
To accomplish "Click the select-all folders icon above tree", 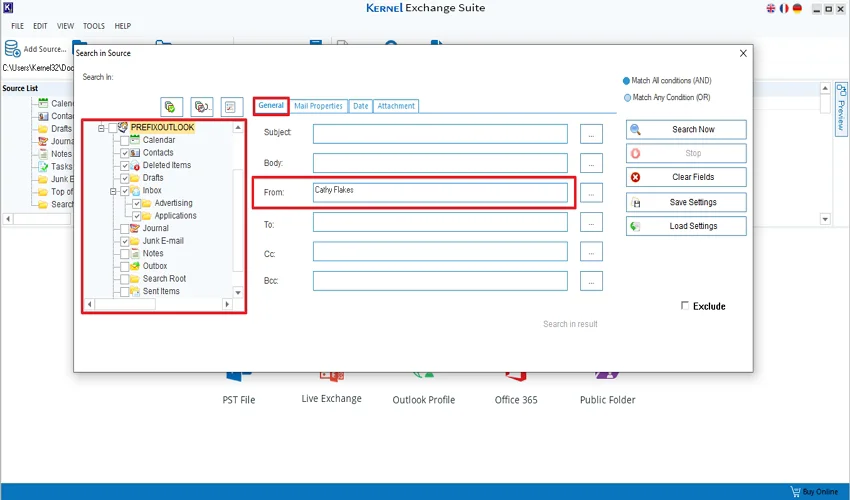I will pyautogui.click(x=171, y=107).
